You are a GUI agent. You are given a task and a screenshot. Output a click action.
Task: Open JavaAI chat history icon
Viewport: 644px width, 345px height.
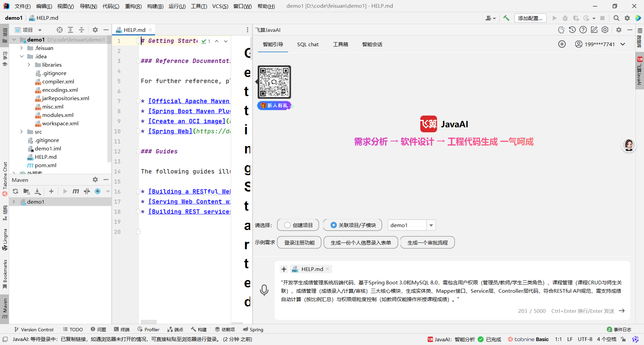coord(572,30)
